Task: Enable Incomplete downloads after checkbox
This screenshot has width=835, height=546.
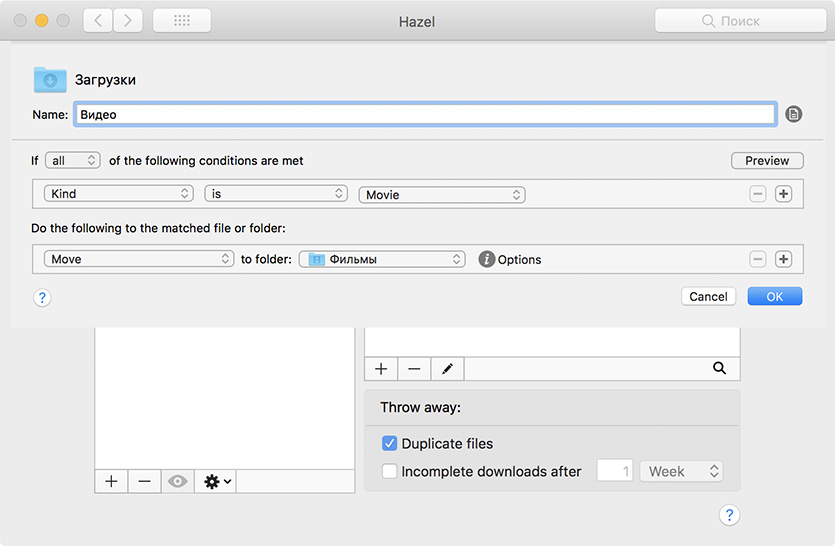Action: 389,471
